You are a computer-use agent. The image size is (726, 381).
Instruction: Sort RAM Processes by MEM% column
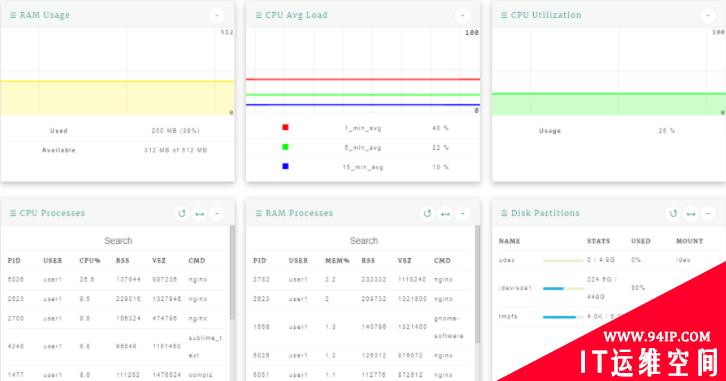pyautogui.click(x=337, y=261)
